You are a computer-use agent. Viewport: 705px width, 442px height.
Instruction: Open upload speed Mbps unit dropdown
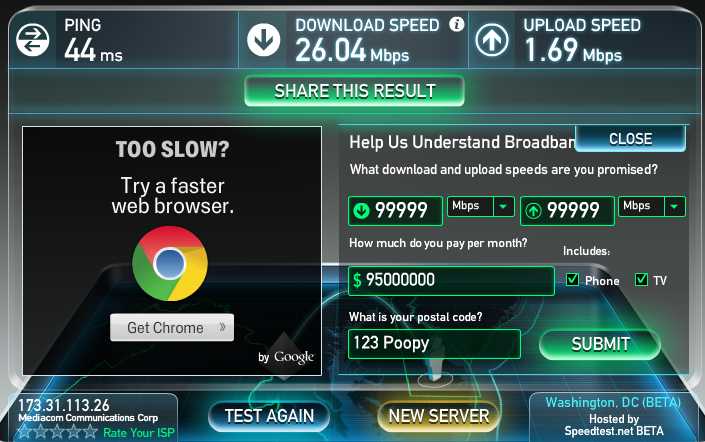coord(651,206)
